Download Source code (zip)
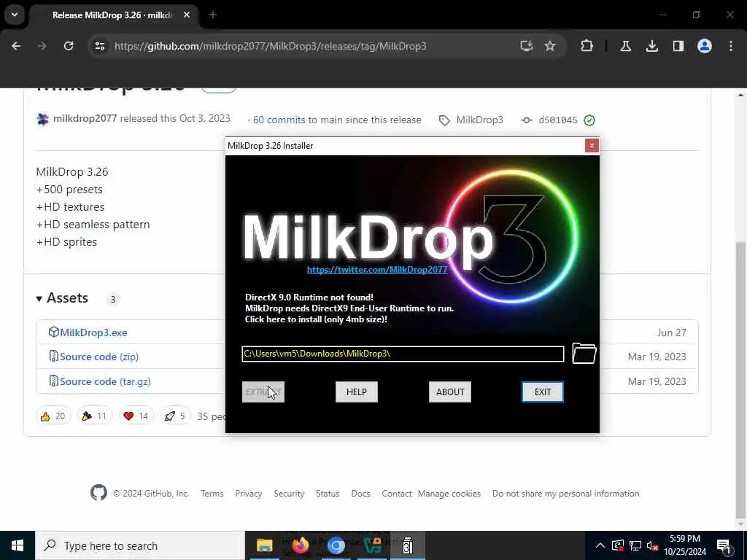 point(99,357)
